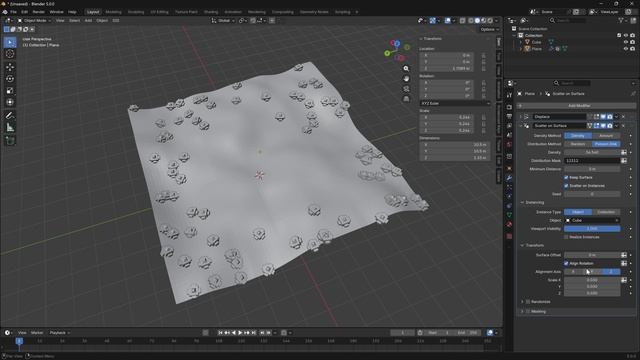
Task: Choose the Rotate tool
Action: [x=10, y=79]
